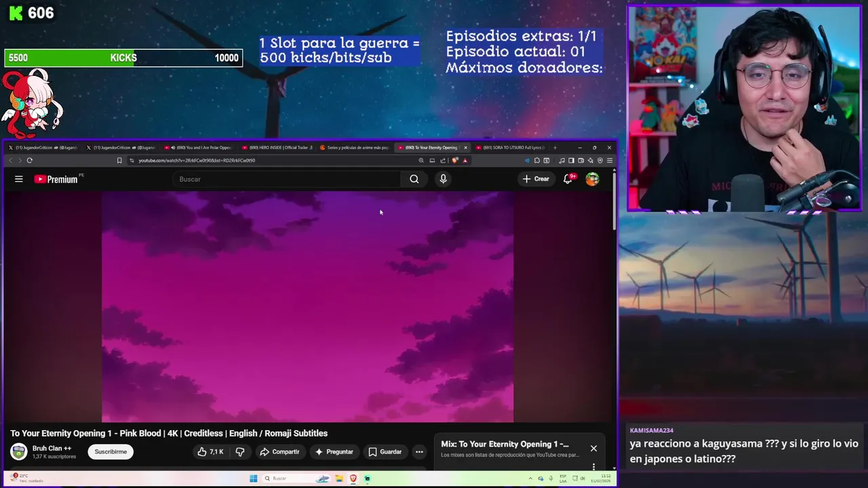Open File Explorer from the taskbar
The width and height of the screenshot is (868, 488).
[x=339, y=479]
